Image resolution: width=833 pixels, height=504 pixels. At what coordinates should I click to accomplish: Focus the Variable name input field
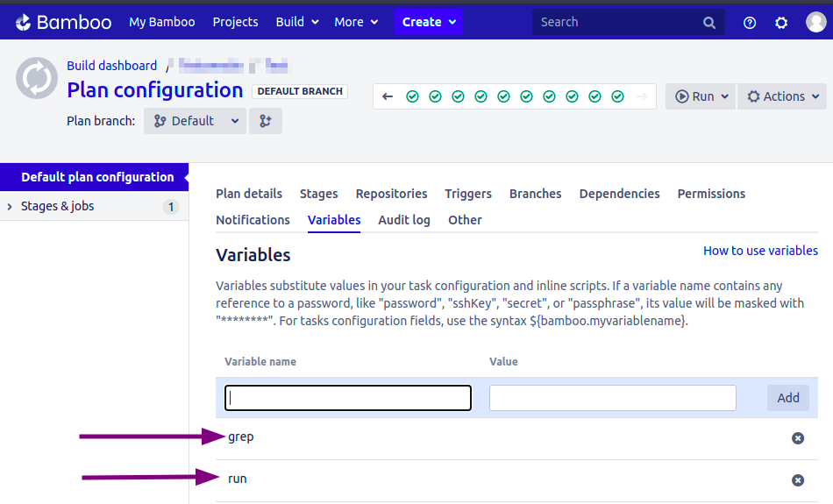pyautogui.click(x=348, y=398)
